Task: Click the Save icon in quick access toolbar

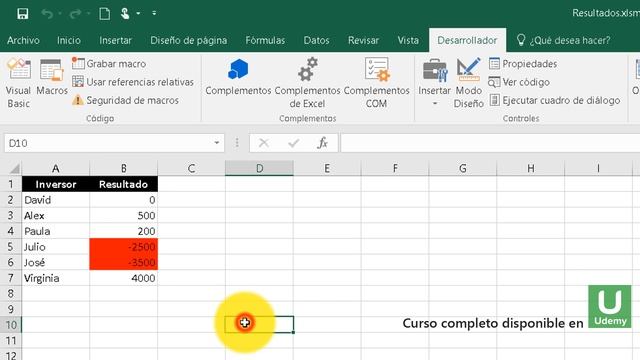Action: tap(22, 13)
